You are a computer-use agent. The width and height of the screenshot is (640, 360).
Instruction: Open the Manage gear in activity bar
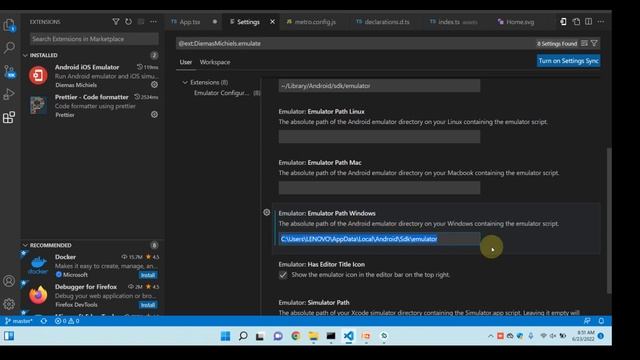(x=9, y=304)
